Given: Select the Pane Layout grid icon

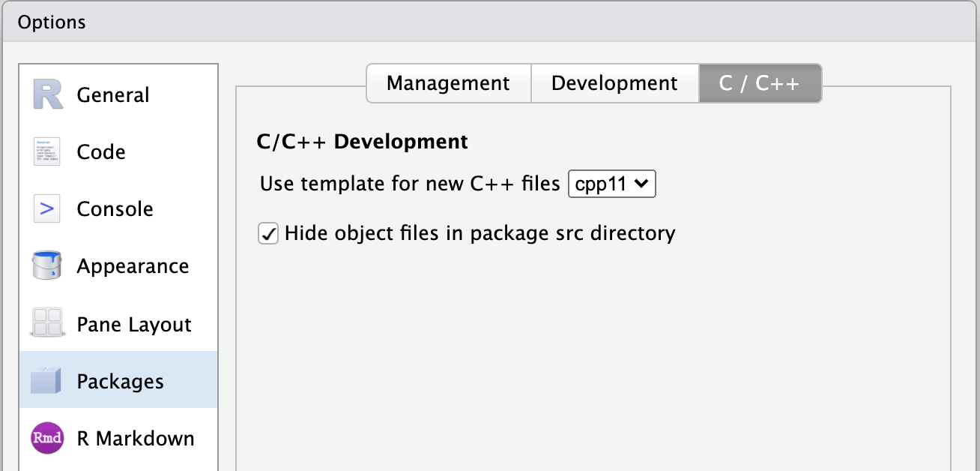Looking at the screenshot, I should (x=46, y=322).
